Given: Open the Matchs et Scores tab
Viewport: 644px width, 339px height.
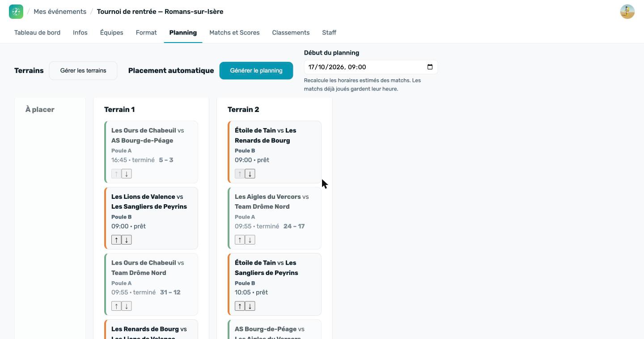Looking at the screenshot, I should tap(234, 33).
